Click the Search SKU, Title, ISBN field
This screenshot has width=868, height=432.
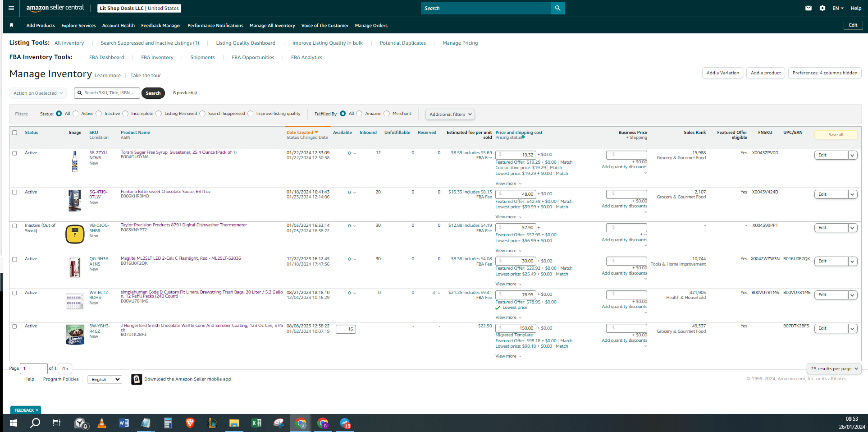[x=107, y=93]
